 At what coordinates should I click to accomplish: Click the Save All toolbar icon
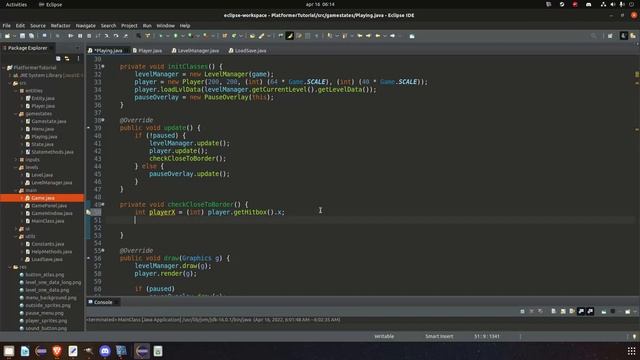point(31,36)
